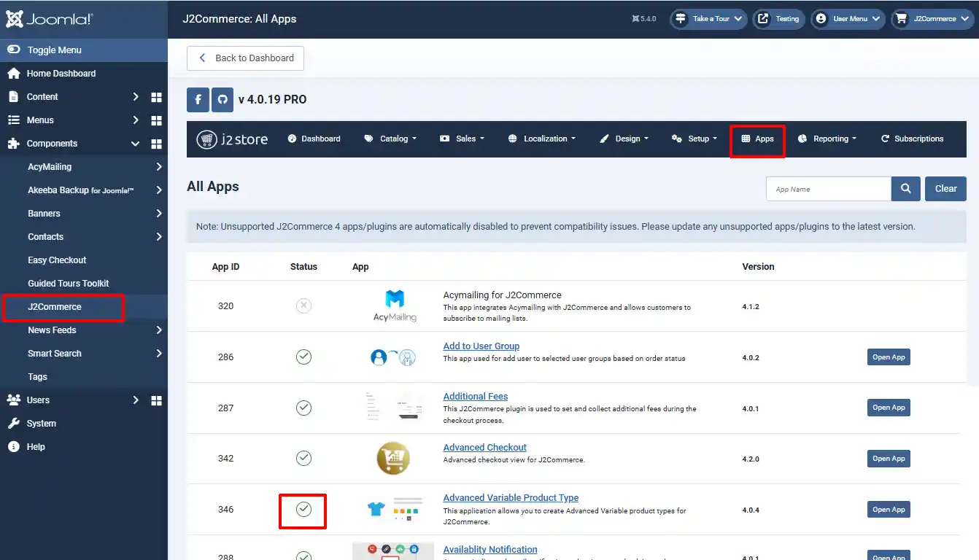Click the Additional Fees app thumbnail
Viewport: 979px width, 560px height.
pos(394,408)
